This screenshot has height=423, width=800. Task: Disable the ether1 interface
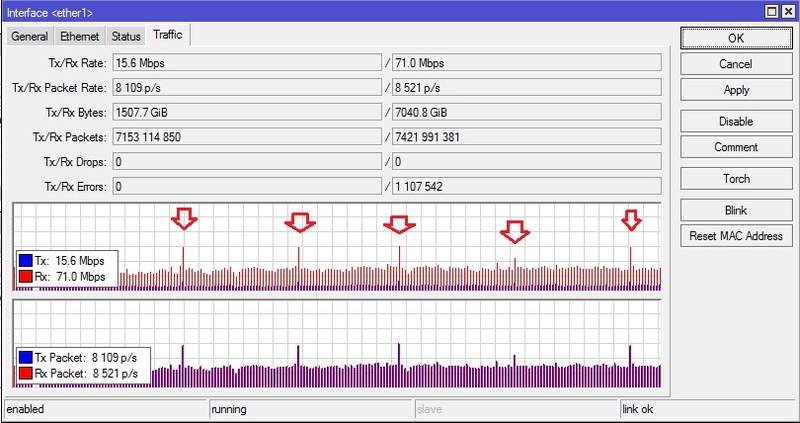click(x=736, y=121)
